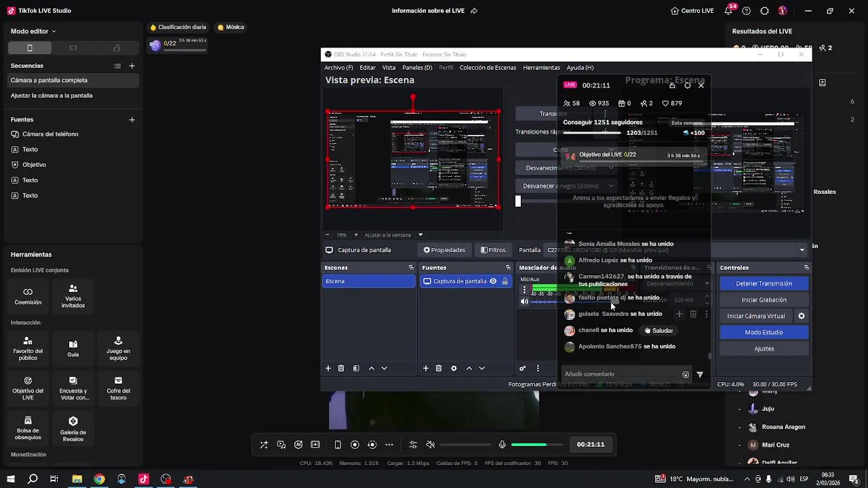The height and width of the screenshot is (488, 868).
Task: Expand the Modo editor dropdown
Action: point(33,31)
